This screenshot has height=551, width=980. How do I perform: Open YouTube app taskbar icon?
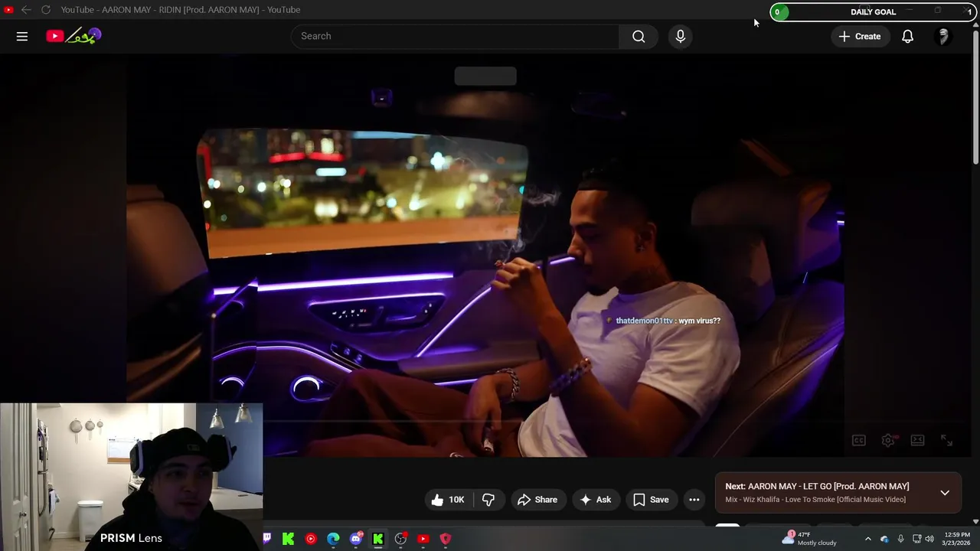pos(423,539)
